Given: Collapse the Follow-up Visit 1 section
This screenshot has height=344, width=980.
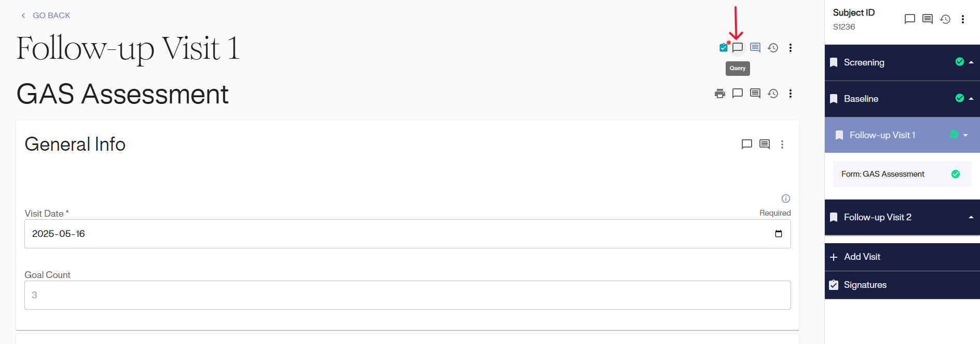Looking at the screenshot, I should [965, 135].
